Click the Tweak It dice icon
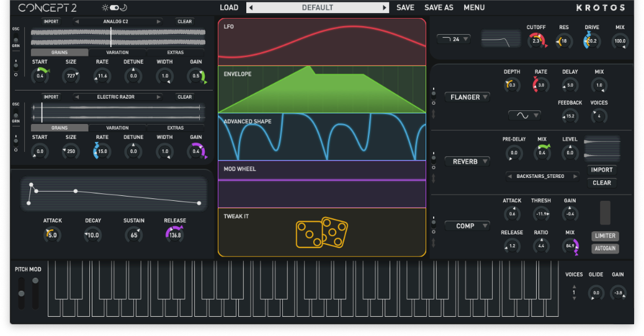The image size is (644, 336). tap(321, 233)
